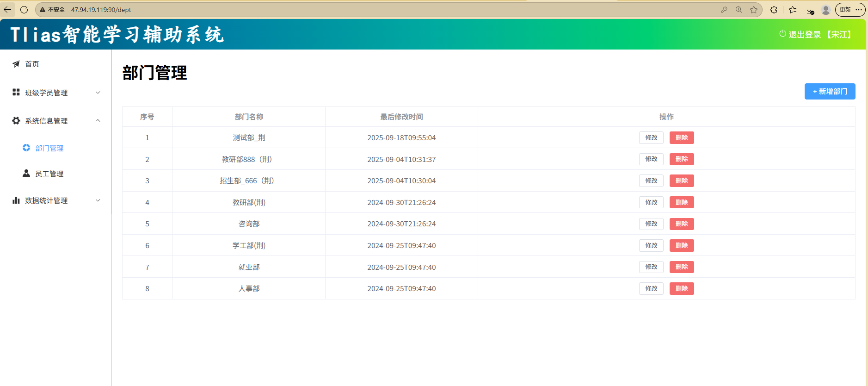Viewport: 868px width, 386px height.
Task: Select 部门管理 in the sidebar
Action: (49, 148)
